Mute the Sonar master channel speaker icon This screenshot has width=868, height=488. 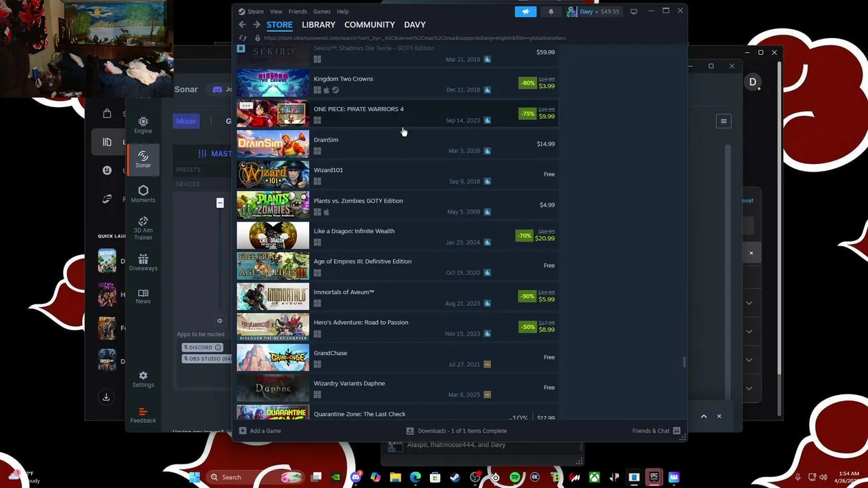tap(220, 321)
